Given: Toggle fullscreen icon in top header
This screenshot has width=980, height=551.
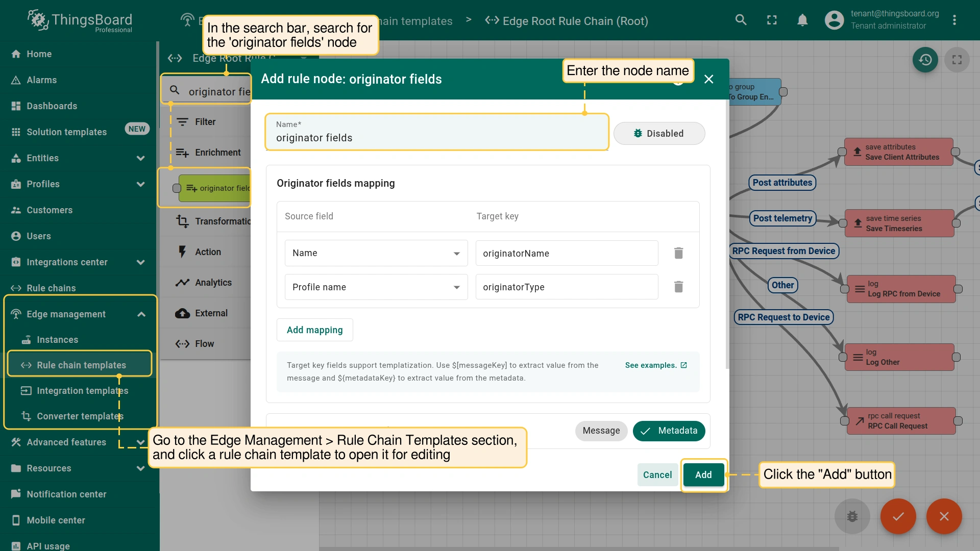Looking at the screenshot, I should click(x=772, y=20).
